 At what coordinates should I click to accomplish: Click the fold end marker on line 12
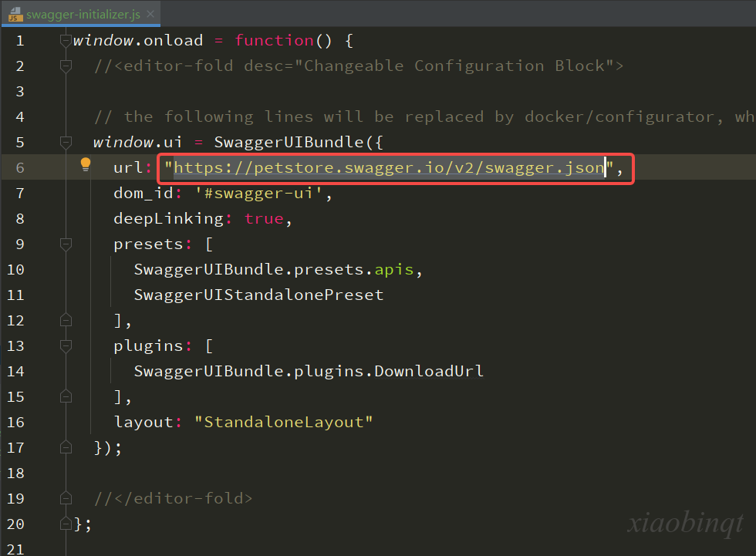(66, 320)
